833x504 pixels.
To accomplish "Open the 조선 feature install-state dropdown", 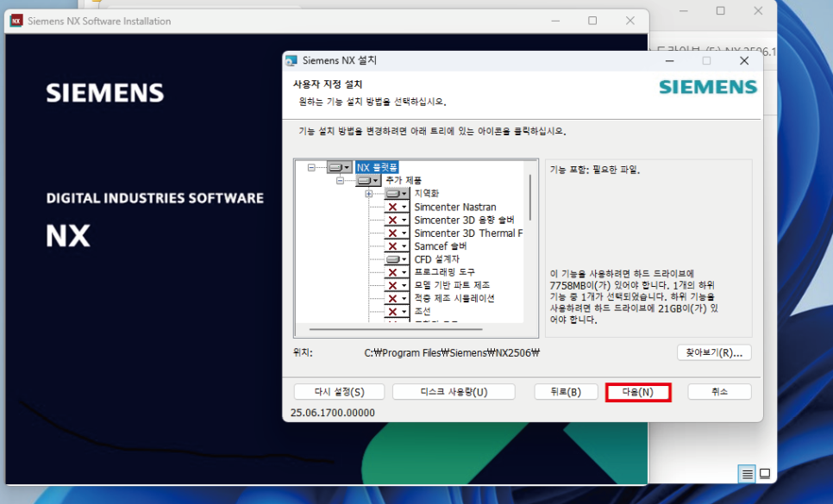I will click(x=397, y=311).
